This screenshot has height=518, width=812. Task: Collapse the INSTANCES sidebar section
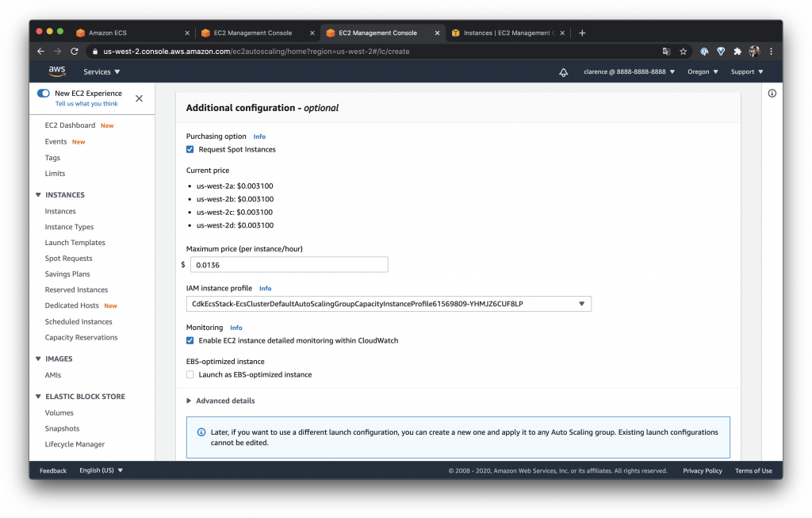pos(38,195)
